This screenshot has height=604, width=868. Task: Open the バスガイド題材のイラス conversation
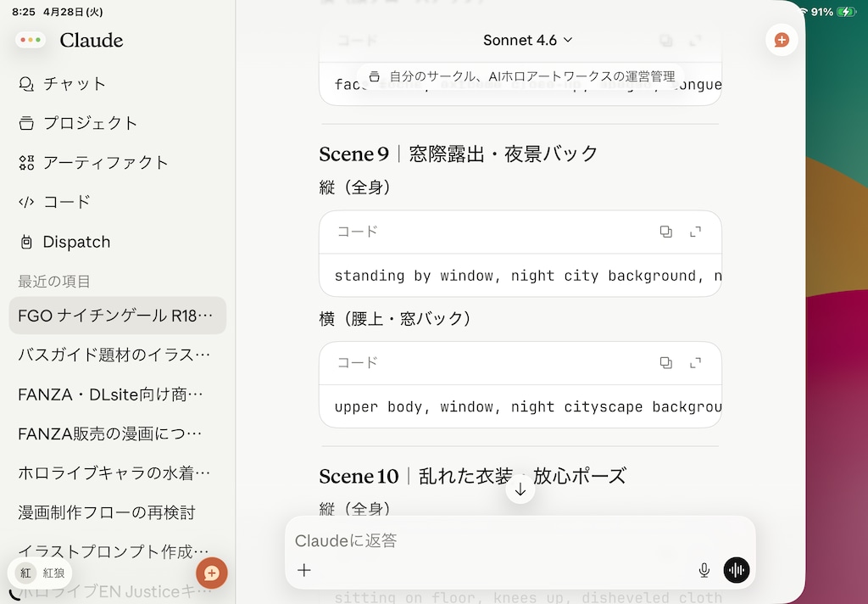[117, 355]
